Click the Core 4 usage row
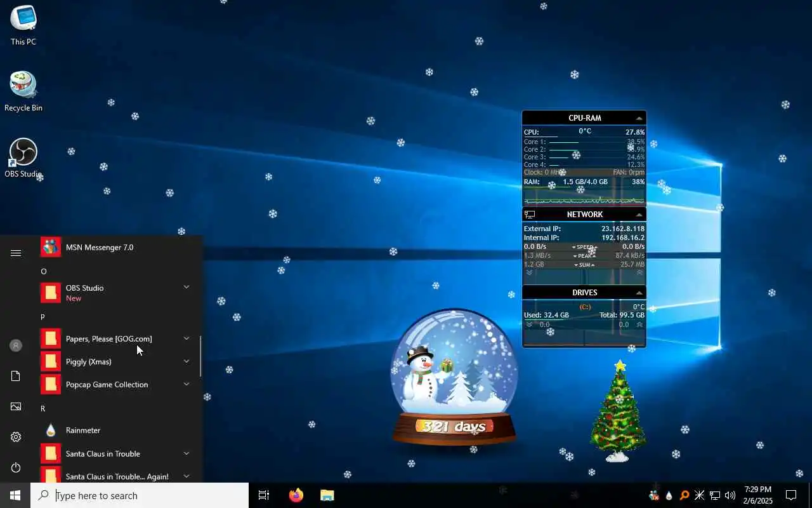This screenshot has width=812, height=508. [x=584, y=165]
